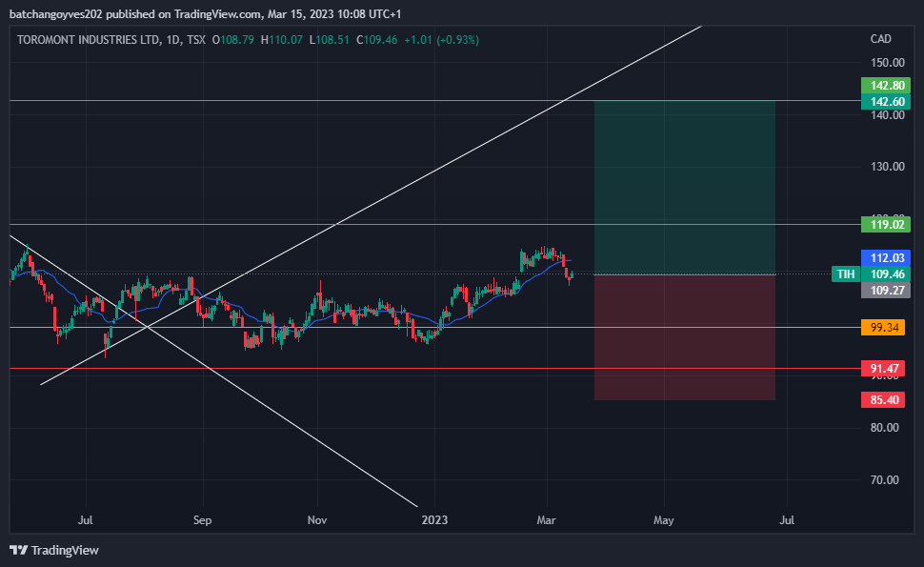This screenshot has height=567, width=924.
Task: Click the TIH ticker tag
Action: [846, 274]
